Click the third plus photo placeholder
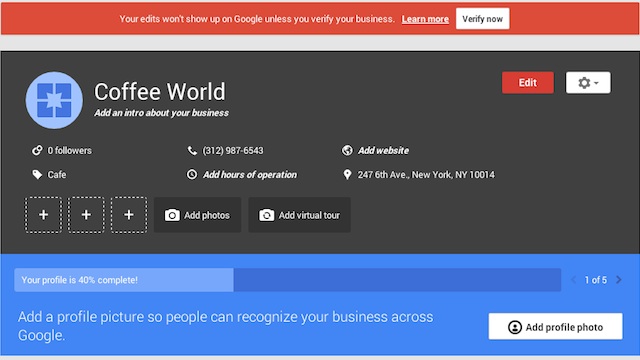 click(x=129, y=215)
